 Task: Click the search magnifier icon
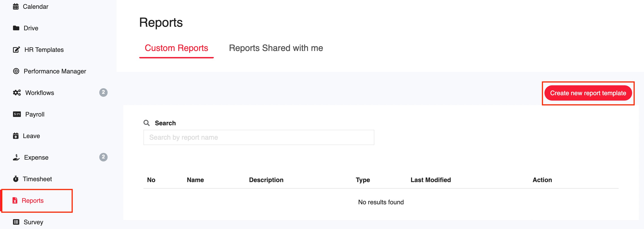pyautogui.click(x=147, y=123)
